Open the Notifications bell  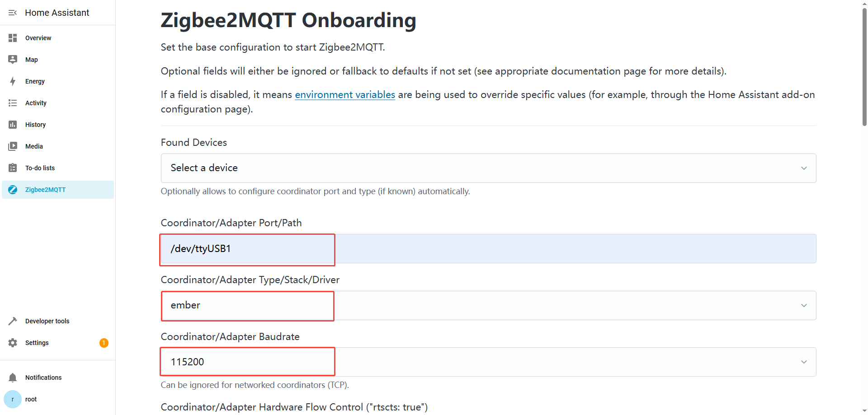pyautogui.click(x=13, y=378)
